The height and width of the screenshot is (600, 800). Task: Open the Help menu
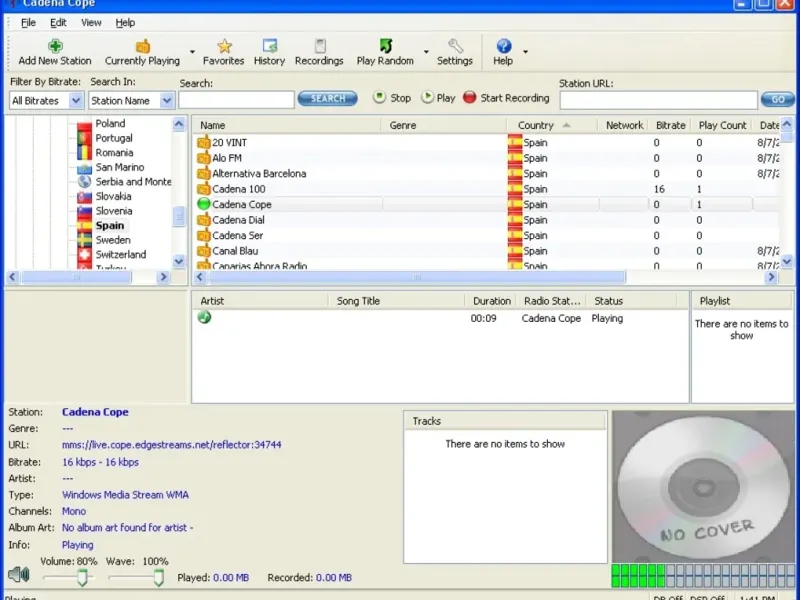pos(125,22)
